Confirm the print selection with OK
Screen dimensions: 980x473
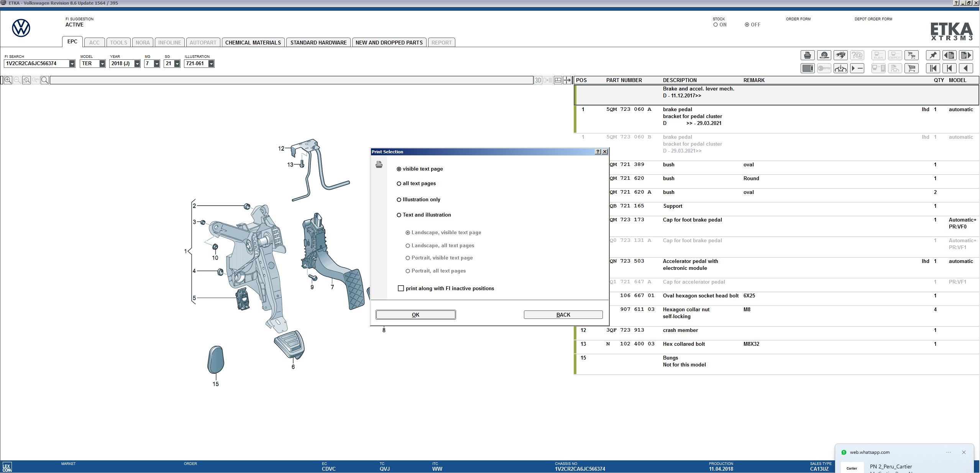[x=415, y=315]
